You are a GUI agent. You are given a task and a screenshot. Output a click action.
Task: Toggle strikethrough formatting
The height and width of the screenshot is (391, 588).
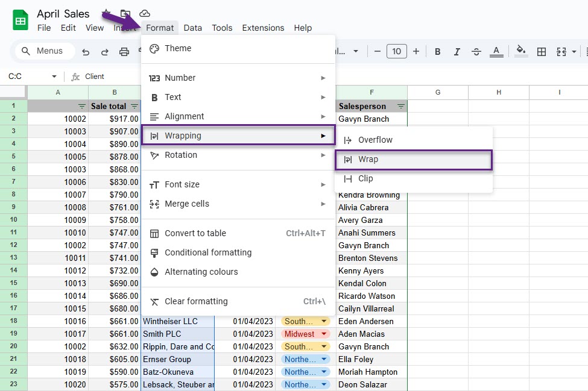476,52
